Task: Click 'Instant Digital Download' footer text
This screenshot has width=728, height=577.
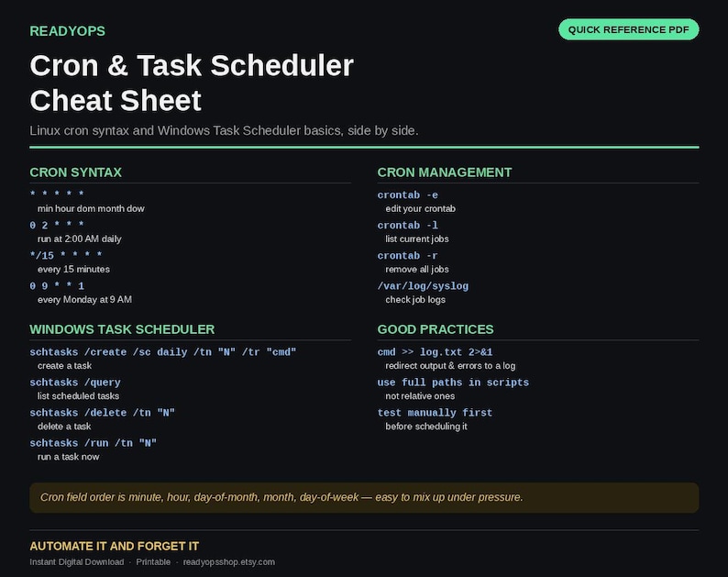Action: click(x=77, y=562)
